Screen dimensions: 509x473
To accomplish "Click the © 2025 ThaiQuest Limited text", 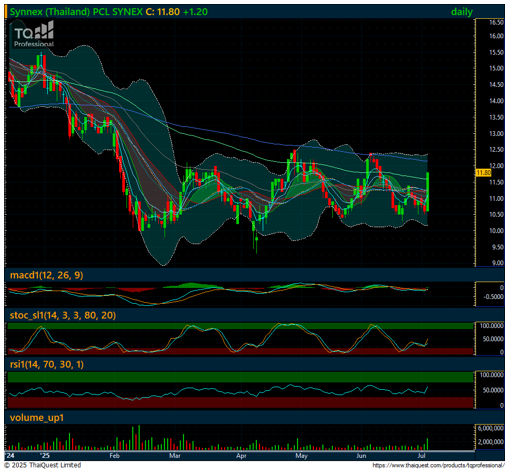I will [43, 465].
